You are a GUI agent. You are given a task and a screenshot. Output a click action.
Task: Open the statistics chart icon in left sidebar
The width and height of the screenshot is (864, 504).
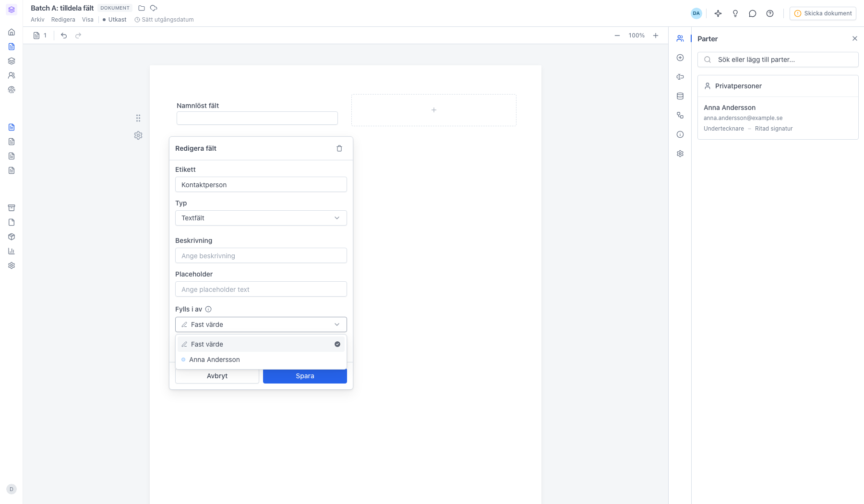coord(12,251)
